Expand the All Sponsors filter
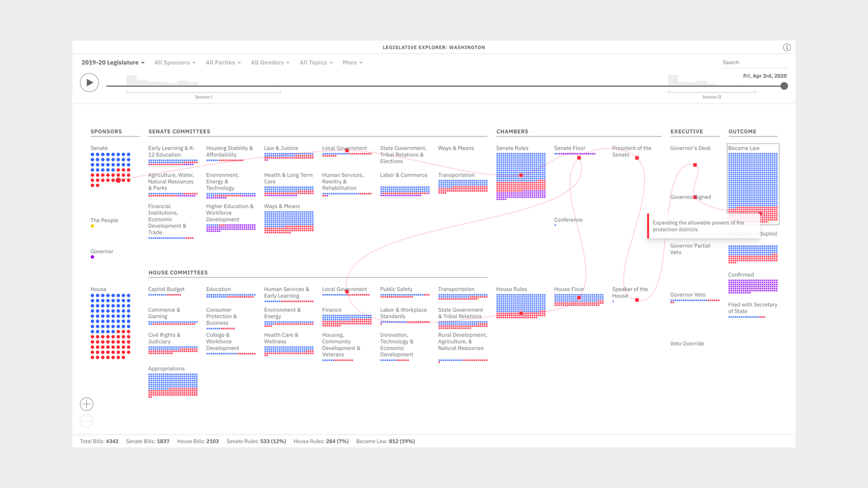This screenshot has width=868, height=488. tap(175, 62)
